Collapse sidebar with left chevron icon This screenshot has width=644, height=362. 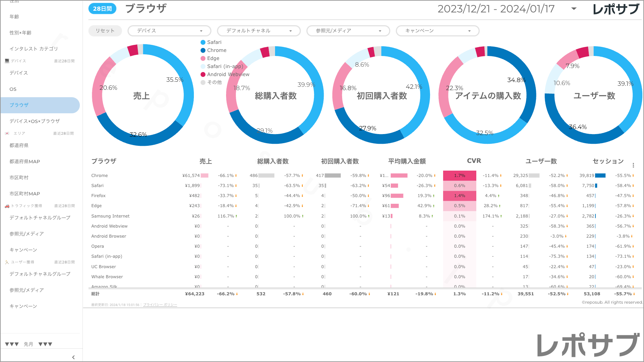coord(73,357)
